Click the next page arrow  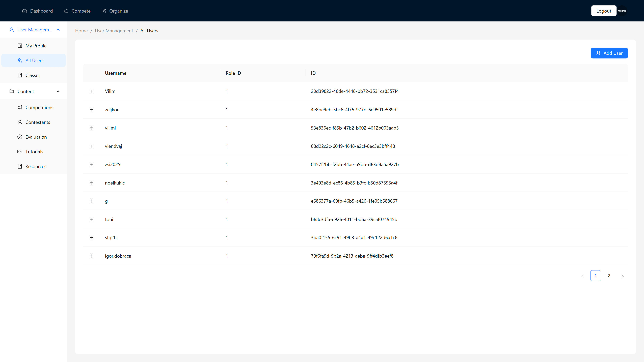pos(623,276)
